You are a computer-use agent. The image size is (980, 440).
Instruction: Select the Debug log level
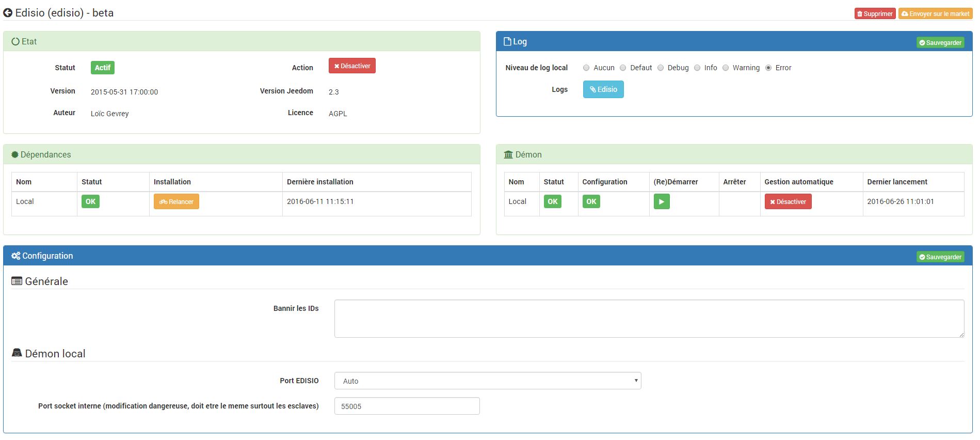tap(661, 68)
